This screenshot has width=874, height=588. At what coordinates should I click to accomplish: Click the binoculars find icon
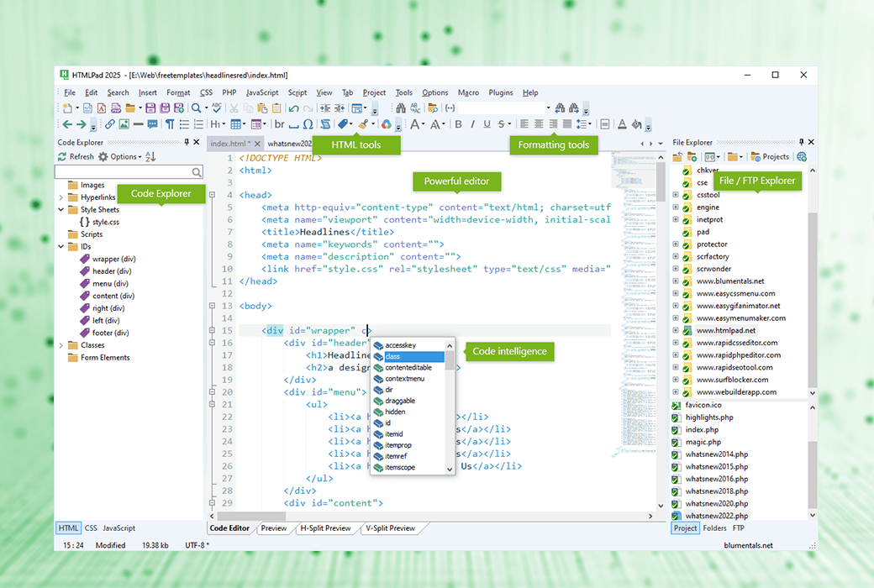pyautogui.click(x=401, y=108)
